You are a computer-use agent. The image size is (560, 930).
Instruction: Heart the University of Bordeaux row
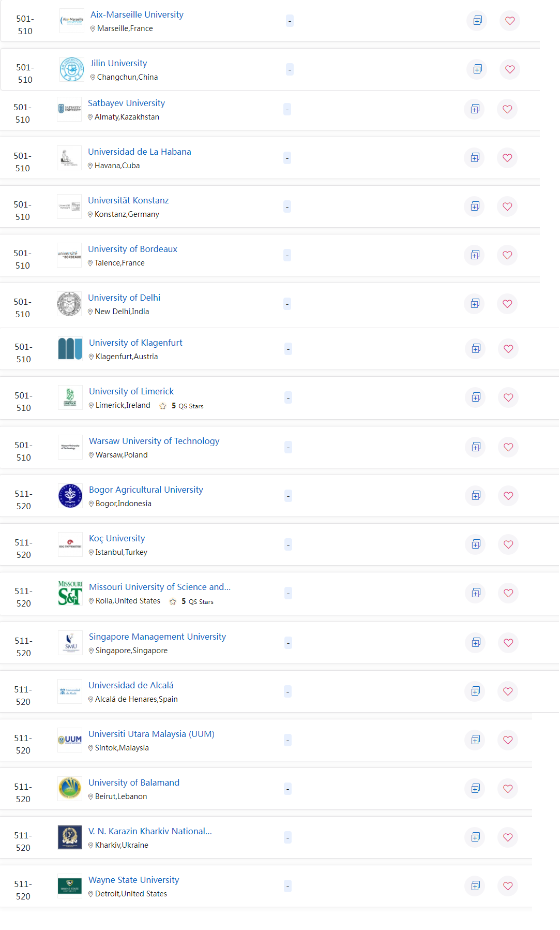pyautogui.click(x=507, y=255)
